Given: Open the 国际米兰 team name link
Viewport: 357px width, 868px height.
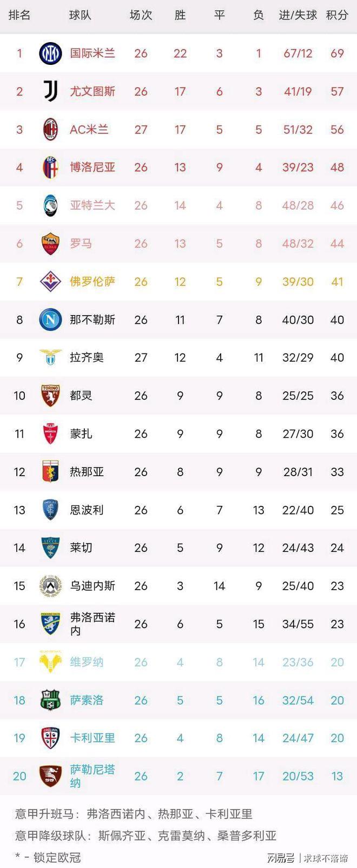Looking at the screenshot, I should pos(92,53).
